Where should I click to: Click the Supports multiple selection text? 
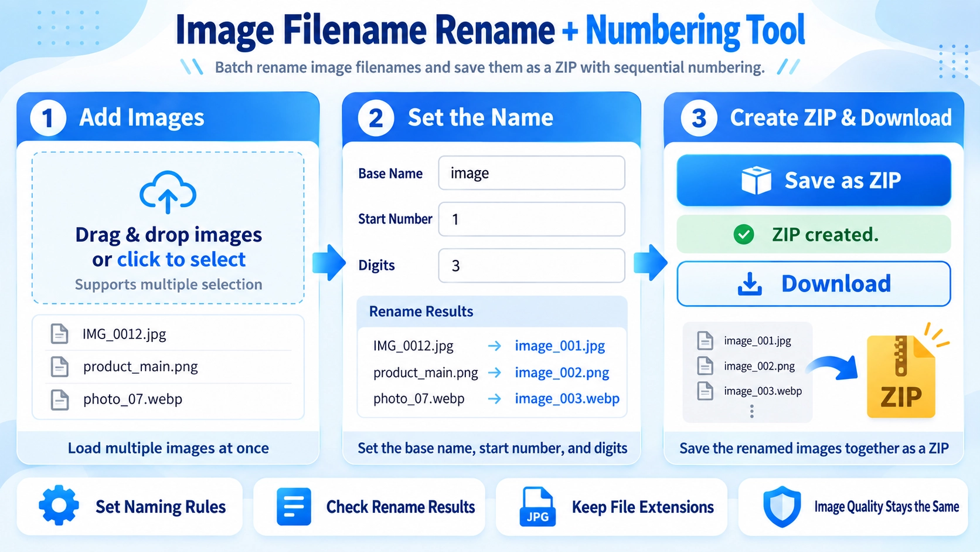[x=168, y=285]
